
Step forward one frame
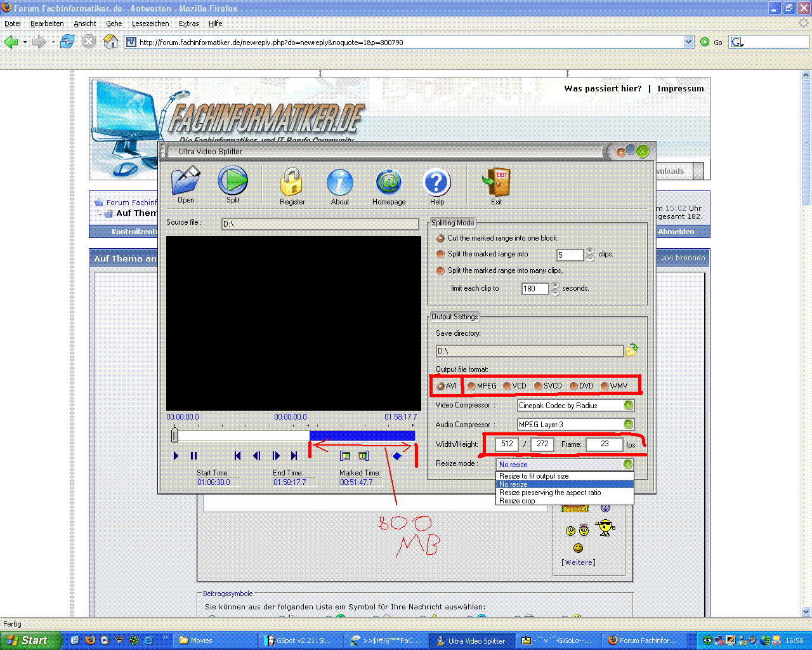pyautogui.click(x=276, y=456)
